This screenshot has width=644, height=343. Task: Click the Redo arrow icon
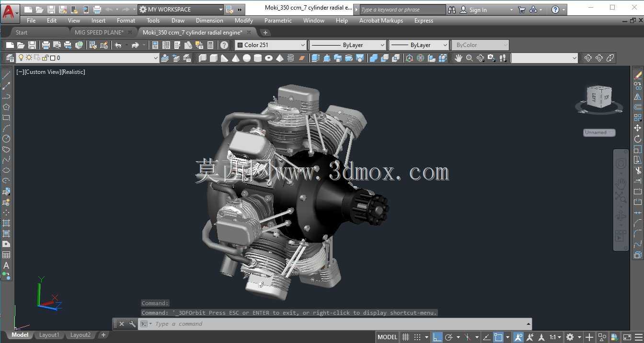135,45
